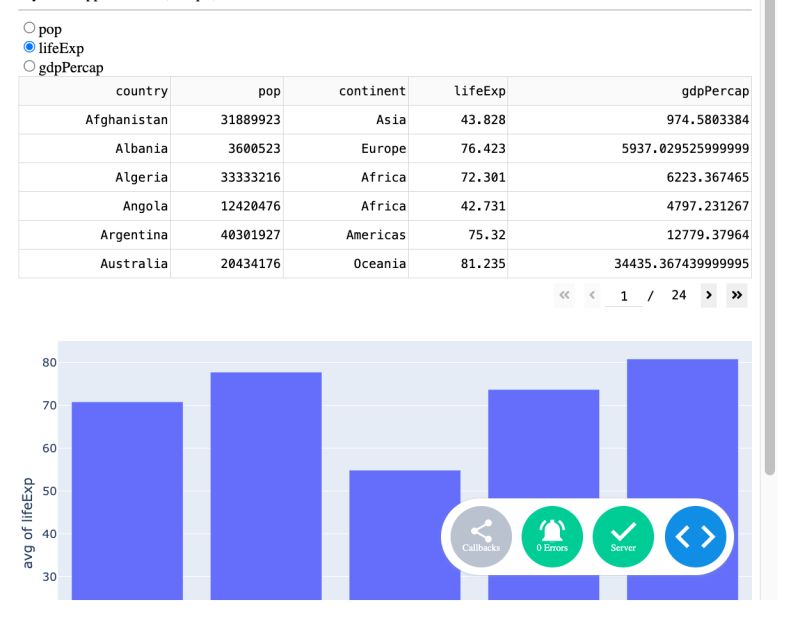Click the Africa cell in Algeria row

tap(346, 178)
